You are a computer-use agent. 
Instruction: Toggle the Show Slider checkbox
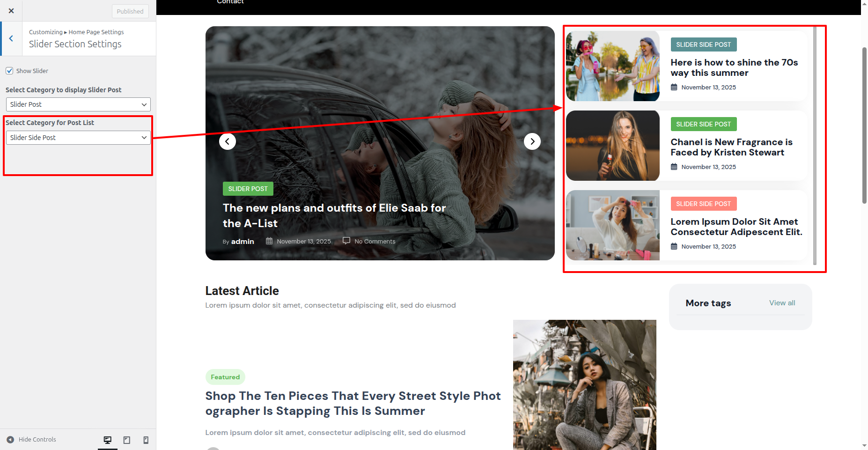click(x=9, y=71)
